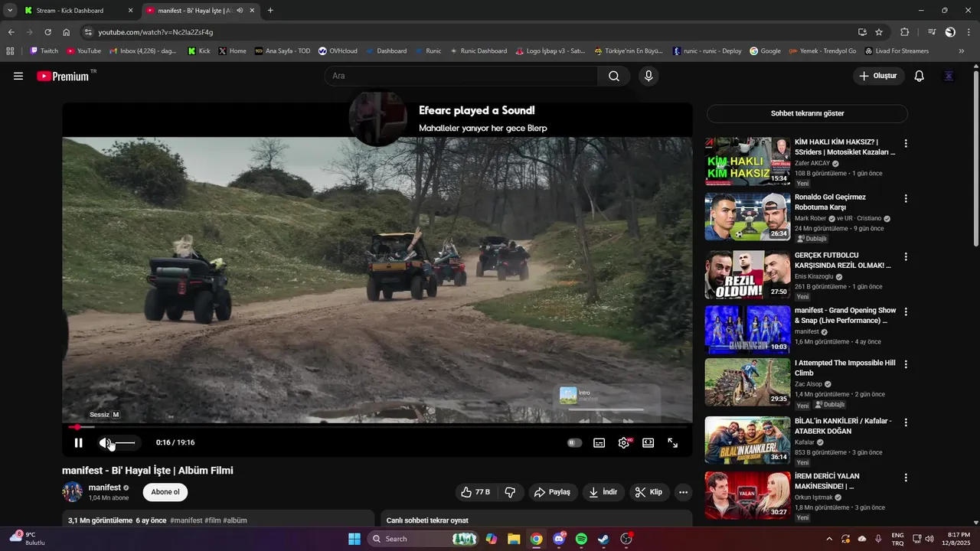Screen dimensions: 980x551
Task: Click the search magnifier button
Action: pyautogui.click(x=614, y=76)
